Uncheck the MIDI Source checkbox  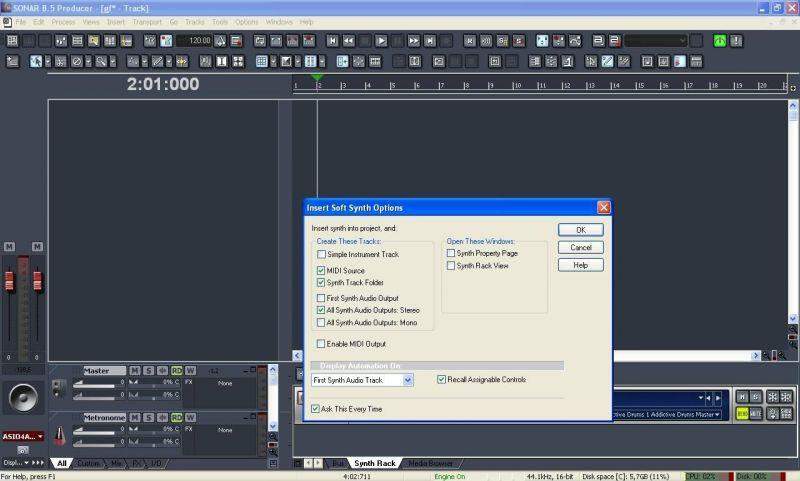coord(321,270)
